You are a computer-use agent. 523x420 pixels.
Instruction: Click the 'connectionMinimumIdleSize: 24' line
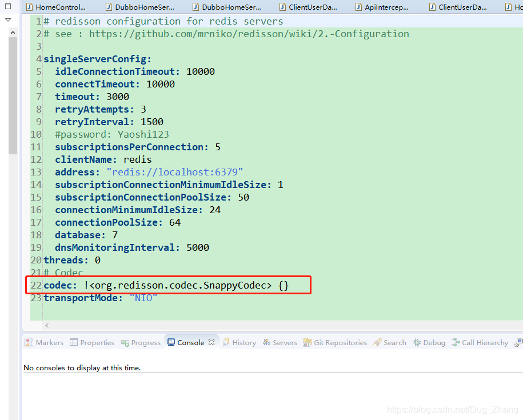pos(138,210)
